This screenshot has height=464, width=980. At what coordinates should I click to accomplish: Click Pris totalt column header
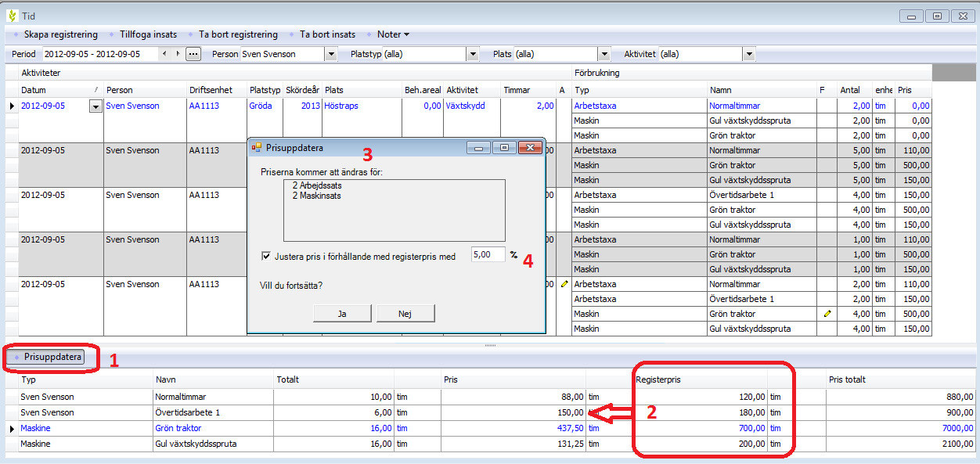point(900,379)
